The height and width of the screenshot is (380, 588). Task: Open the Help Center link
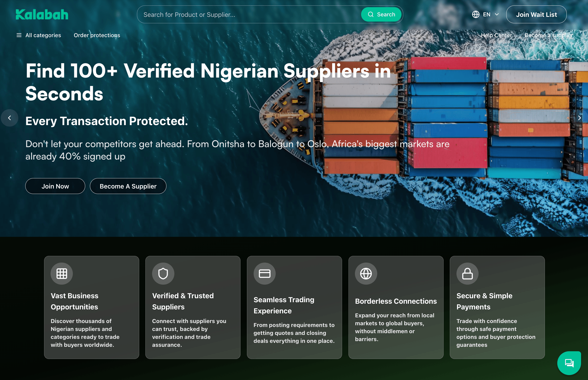[x=496, y=35]
